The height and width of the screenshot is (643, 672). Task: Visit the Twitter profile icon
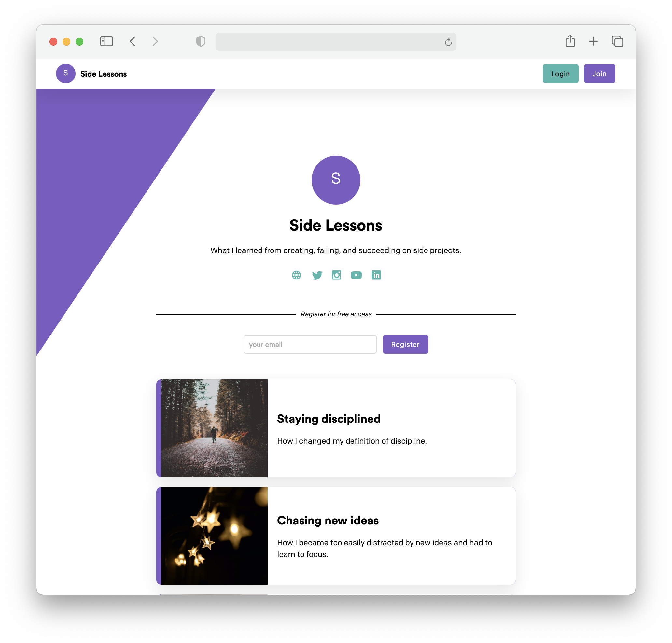(x=317, y=275)
